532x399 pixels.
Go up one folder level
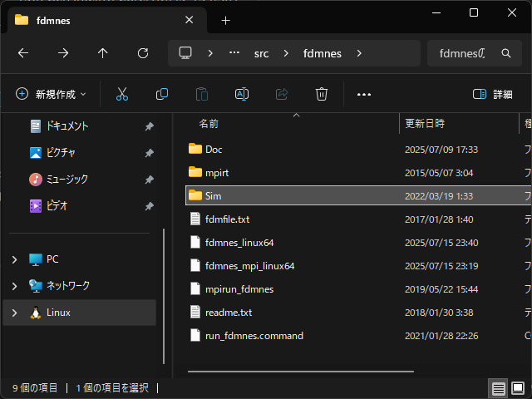tap(103, 53)
